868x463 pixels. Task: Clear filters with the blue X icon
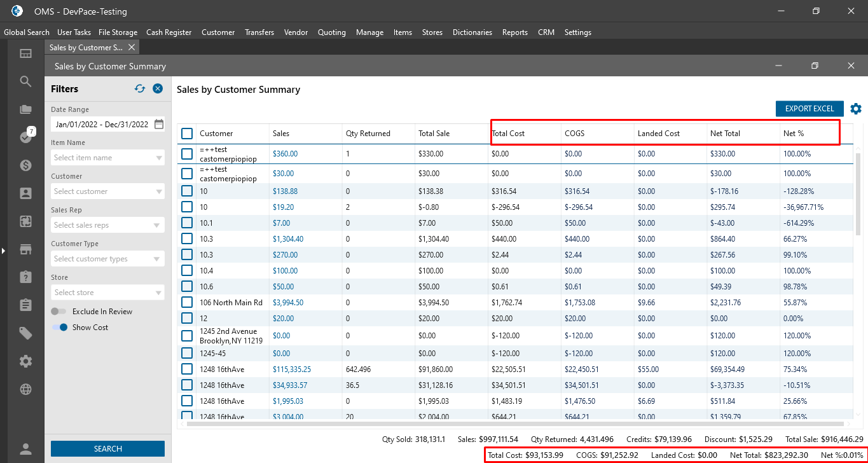pos(158,89)
